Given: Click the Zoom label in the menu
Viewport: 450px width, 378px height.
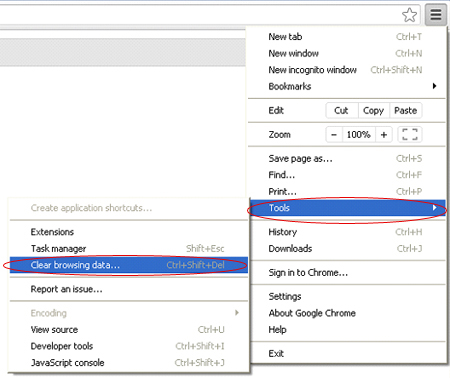Looking at the screenshot, I should click(x=279, y=135).
